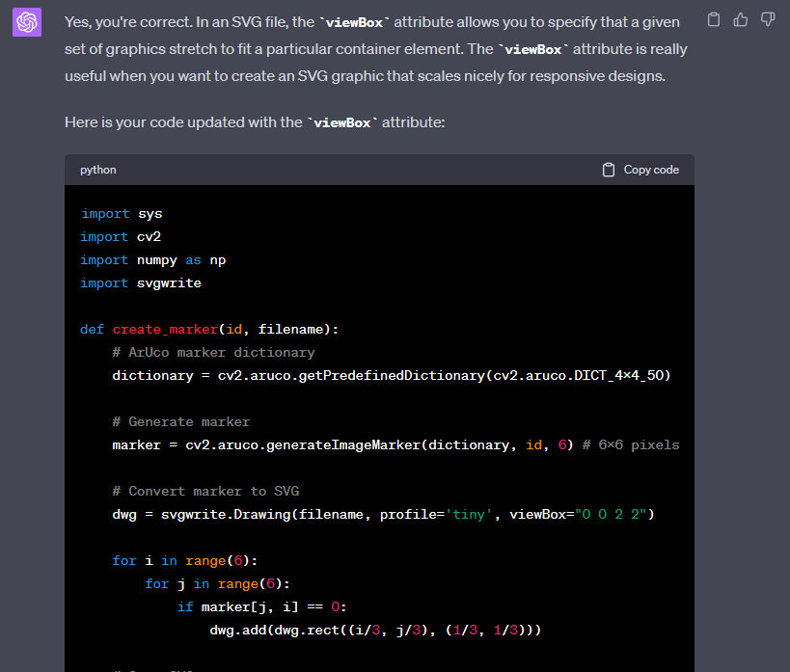
Task: Click the 'if marker[j, i] == 0:' line
Action: tap(260, 607)
